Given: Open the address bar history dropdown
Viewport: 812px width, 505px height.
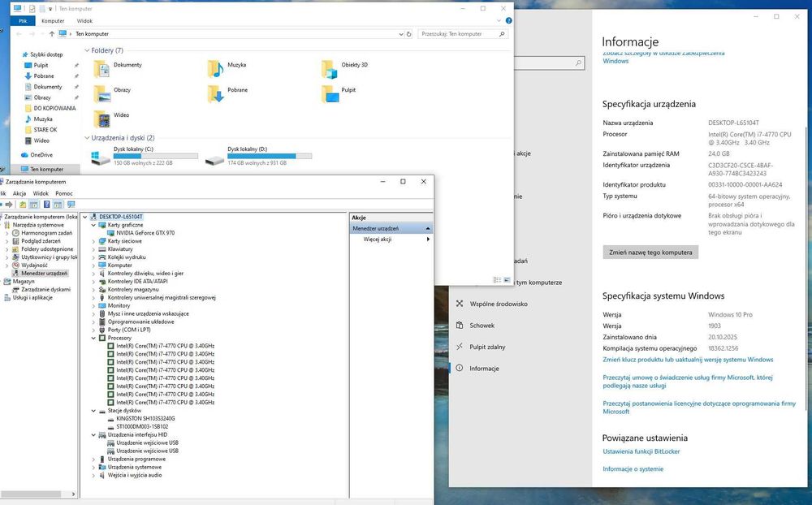Looking at the screenshot, I should point(401,34).
